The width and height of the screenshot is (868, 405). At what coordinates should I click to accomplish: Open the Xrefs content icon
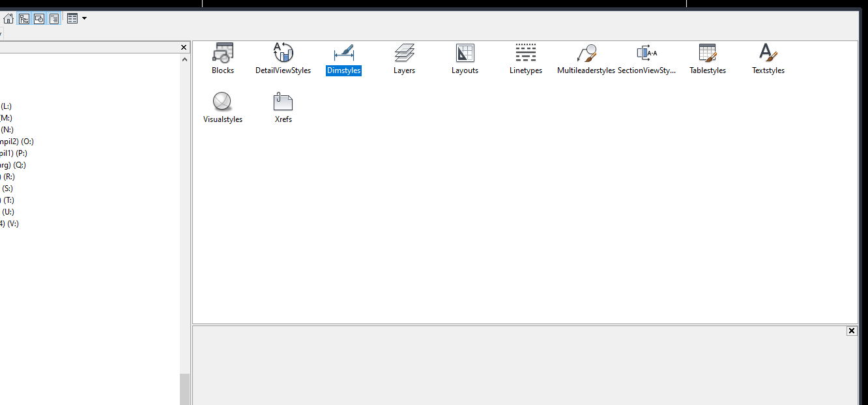pos(283,106)
